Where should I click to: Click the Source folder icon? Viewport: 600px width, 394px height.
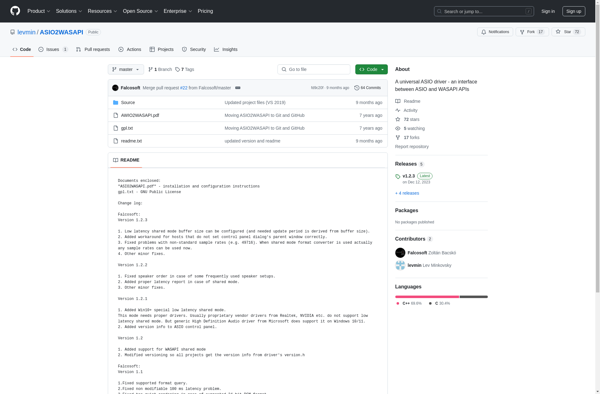[x=116, y=103]
